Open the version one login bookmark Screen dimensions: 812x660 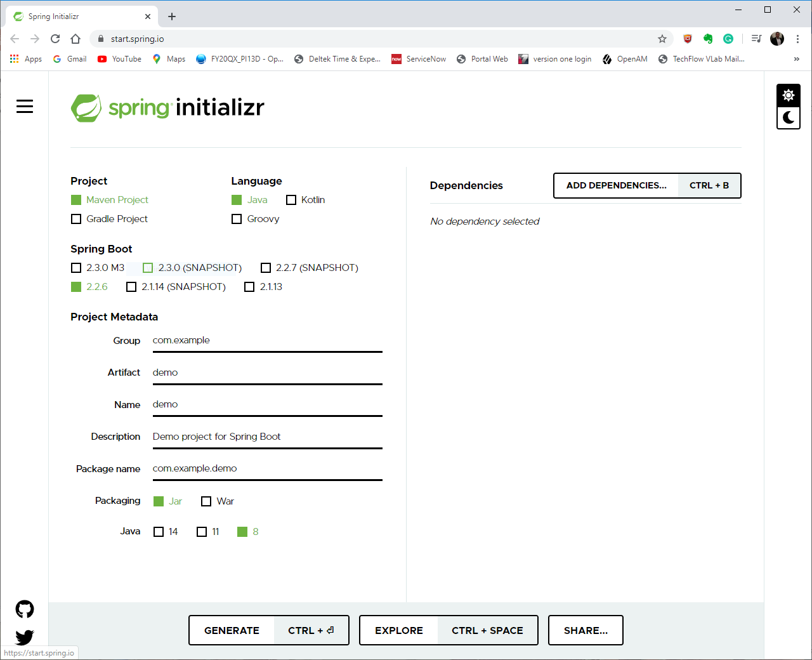pos(555,59)
